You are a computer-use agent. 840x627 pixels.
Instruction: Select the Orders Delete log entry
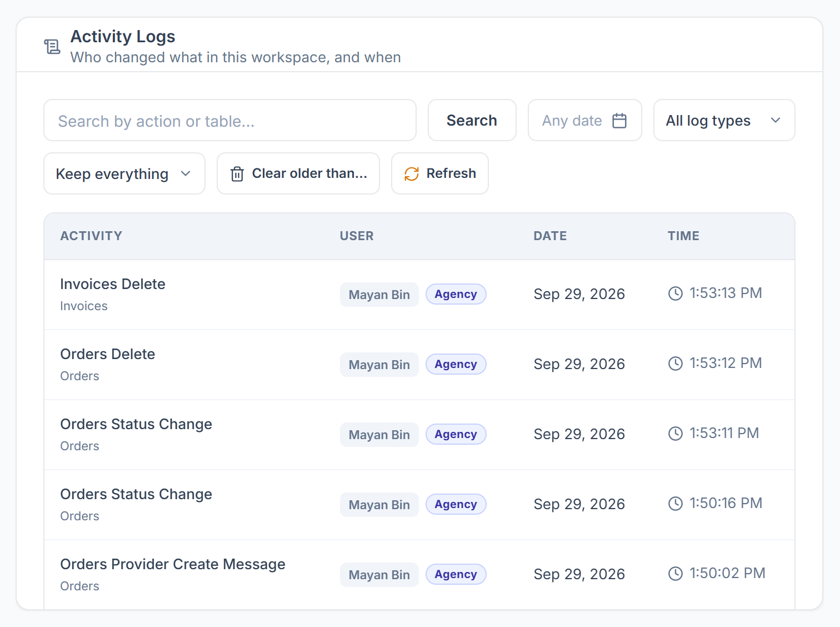click(x=419, y=365)
